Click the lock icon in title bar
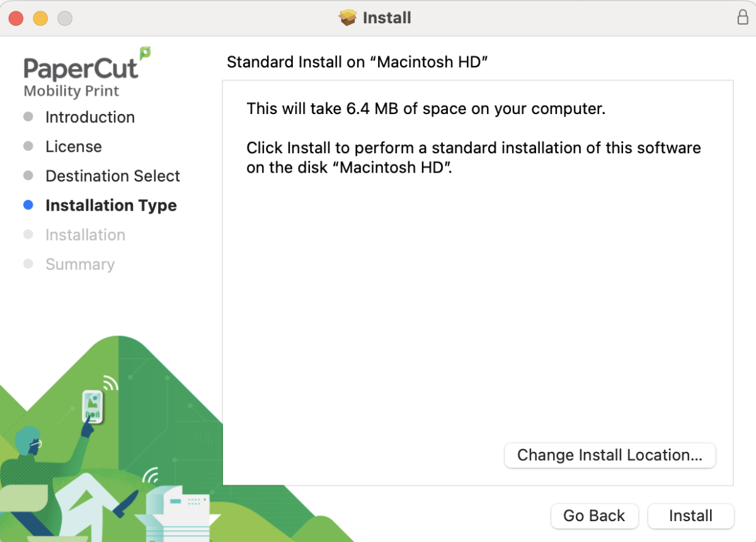Viewport: 756px width, 542px height. tap(743, 18)
